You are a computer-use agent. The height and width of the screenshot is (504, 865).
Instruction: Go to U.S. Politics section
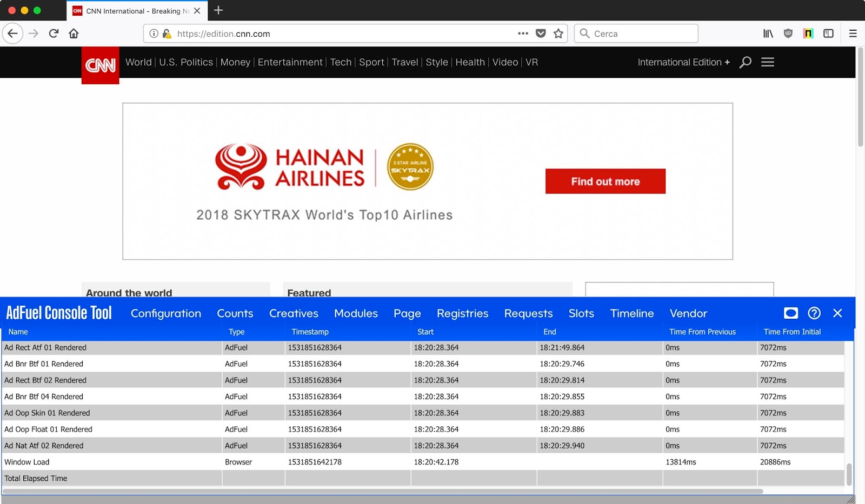coord(186,62)
